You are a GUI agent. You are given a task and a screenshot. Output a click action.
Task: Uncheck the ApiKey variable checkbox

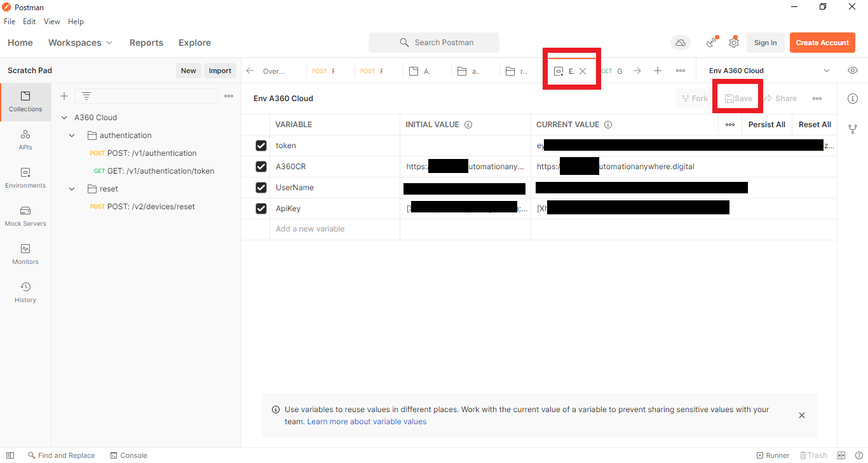click(x=261, y=209)
